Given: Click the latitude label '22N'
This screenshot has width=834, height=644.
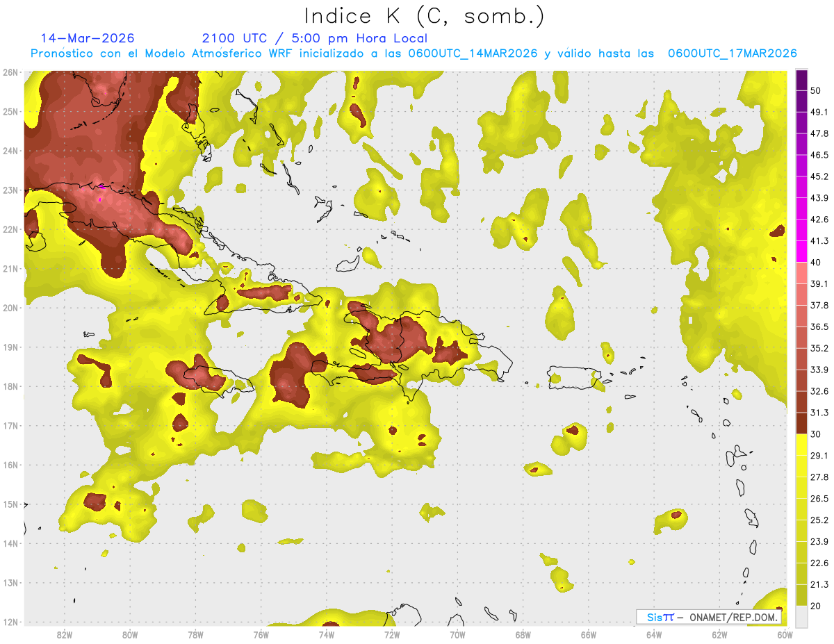Looking at the screenshot, I should point(10,230).
